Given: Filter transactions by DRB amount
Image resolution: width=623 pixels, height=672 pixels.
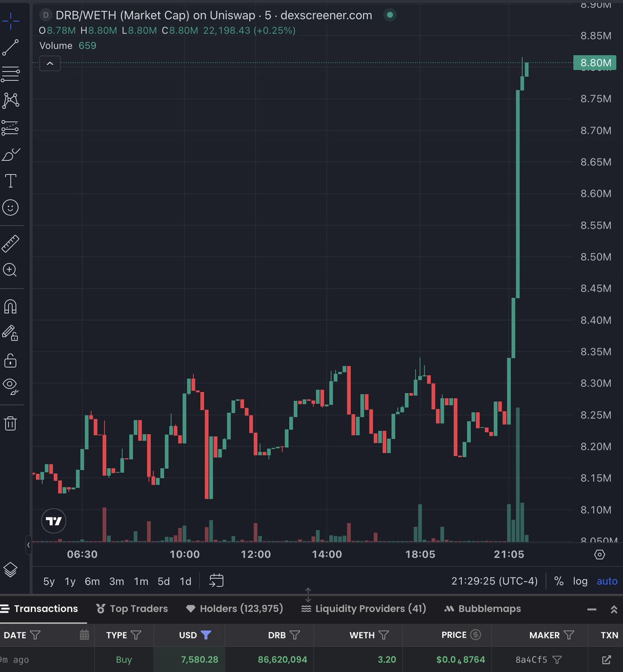Looking at the screenshot, I should (x=295, y=635).
